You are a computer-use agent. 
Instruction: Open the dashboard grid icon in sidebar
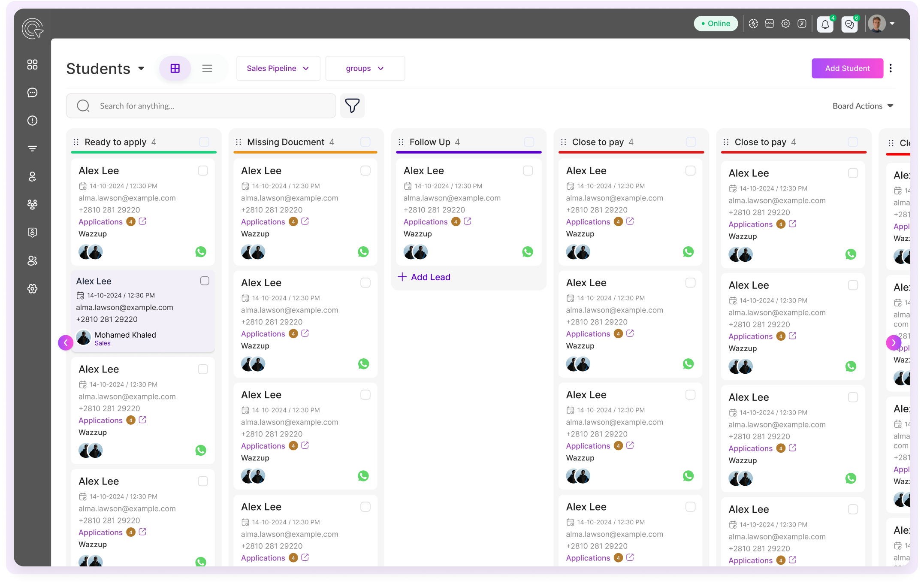point(32,64)
